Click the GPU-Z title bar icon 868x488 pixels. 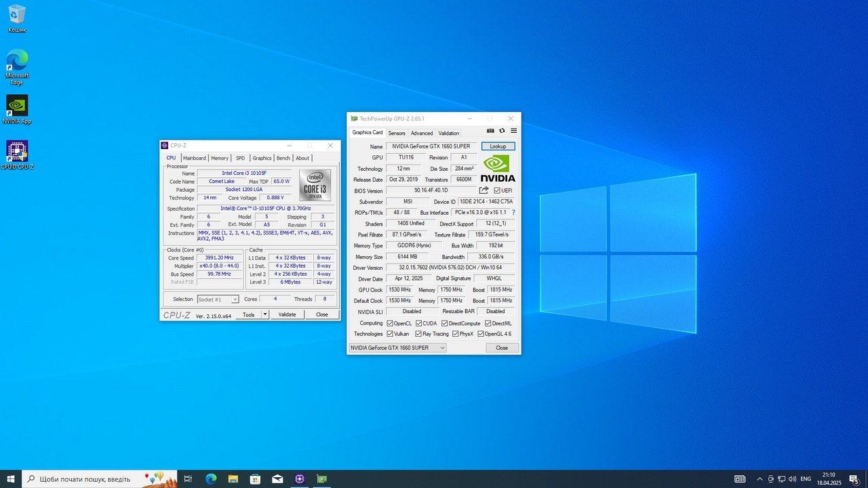coord(353,119)
